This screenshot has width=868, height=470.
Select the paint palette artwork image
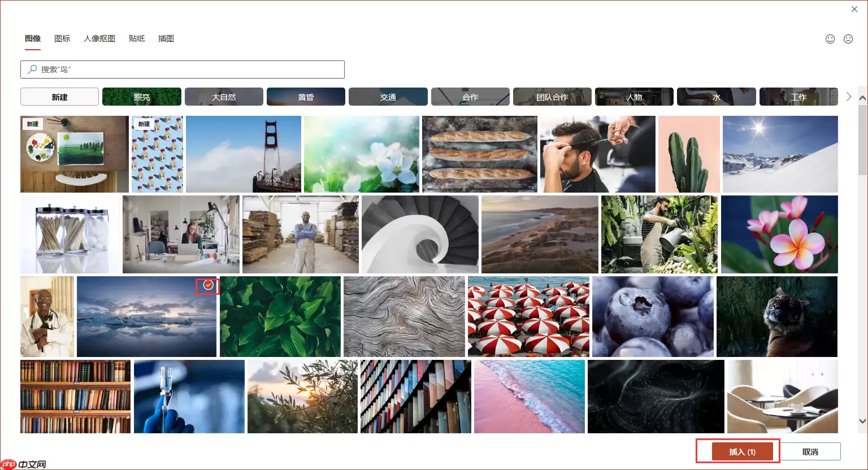tap(75, 154)
